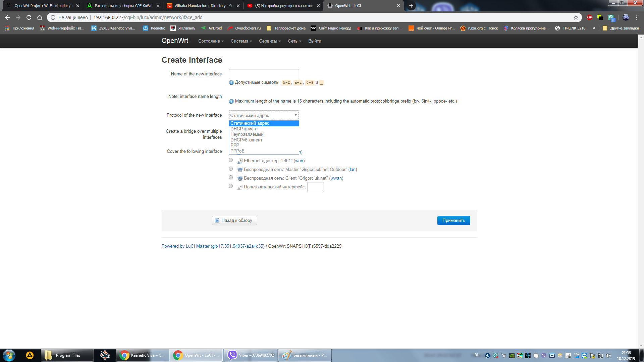Choose DHCP-клиент from protocol list
644x362 pixels.
(x=244, y=129)
